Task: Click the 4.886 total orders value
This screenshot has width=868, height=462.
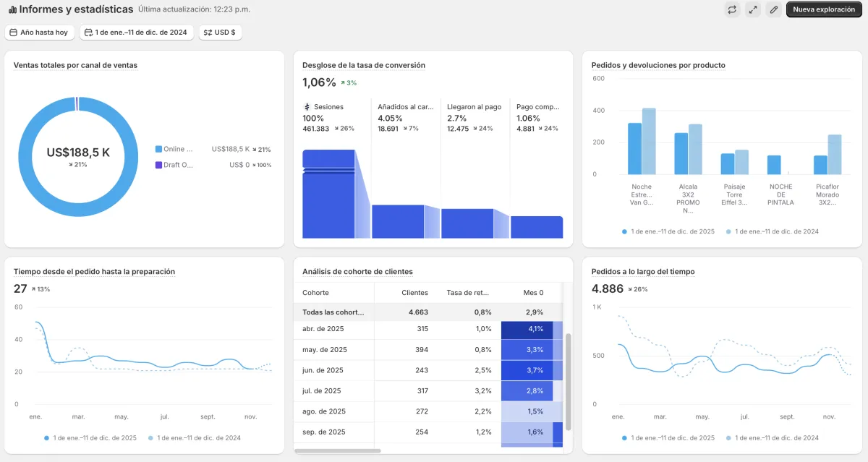Action: click(x=608, y=288)
